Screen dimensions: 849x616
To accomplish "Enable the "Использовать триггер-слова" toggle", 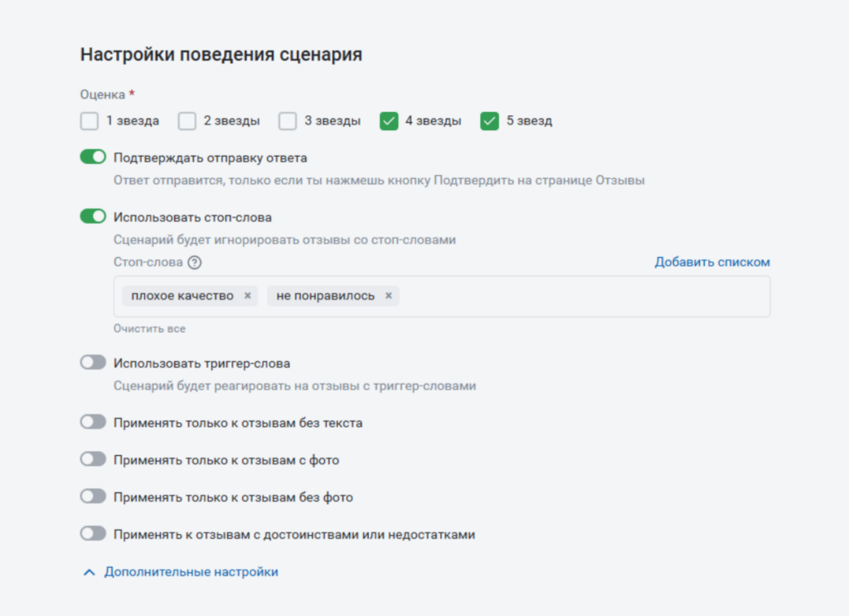I will click(x=92, y=362).
